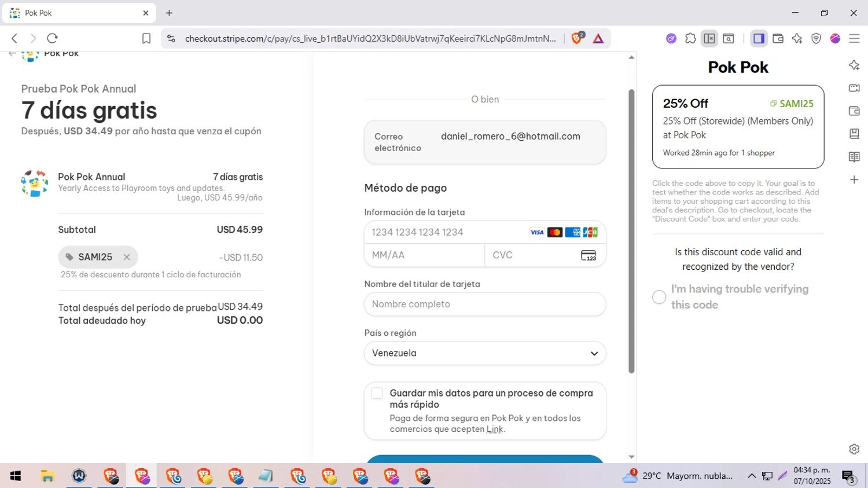Remove the SAMI25 coupon with the X
The width and height of the screenshot is (868, 488).
pyautogui.click(x=127, y=257)
